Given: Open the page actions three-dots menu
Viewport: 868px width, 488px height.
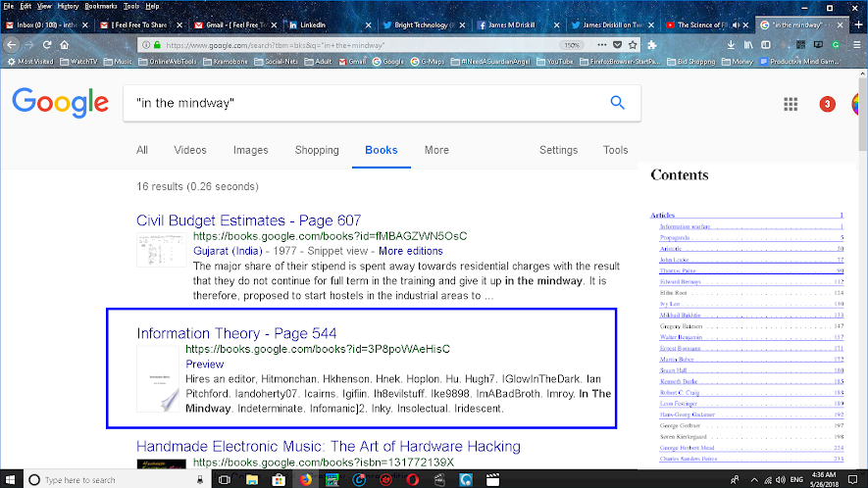Looking at the screenshot, I should (x=602, y=45).
